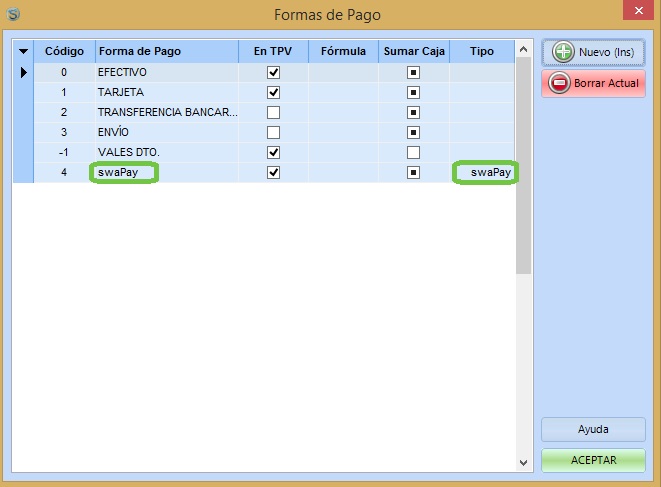Toggle Sumar Caja for EFECTIVO
The image size is (661, 487).
413,73
